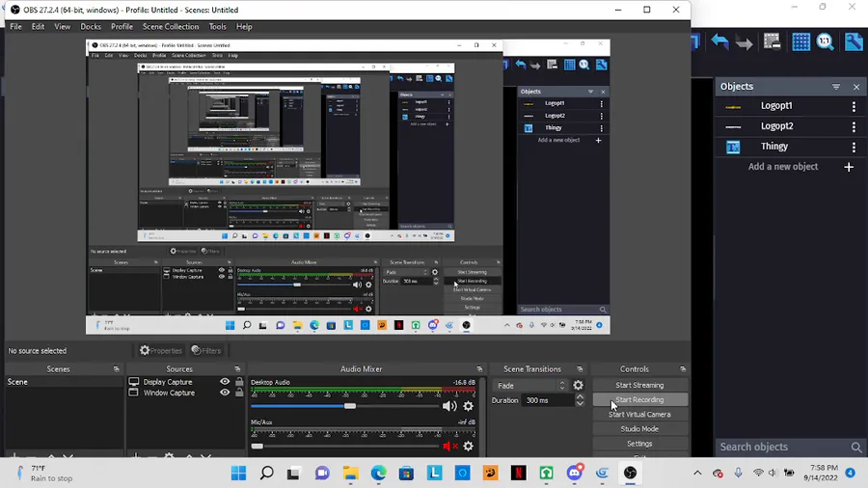Select the Display Capture source

pyautogui.click(x=168, y=382)
